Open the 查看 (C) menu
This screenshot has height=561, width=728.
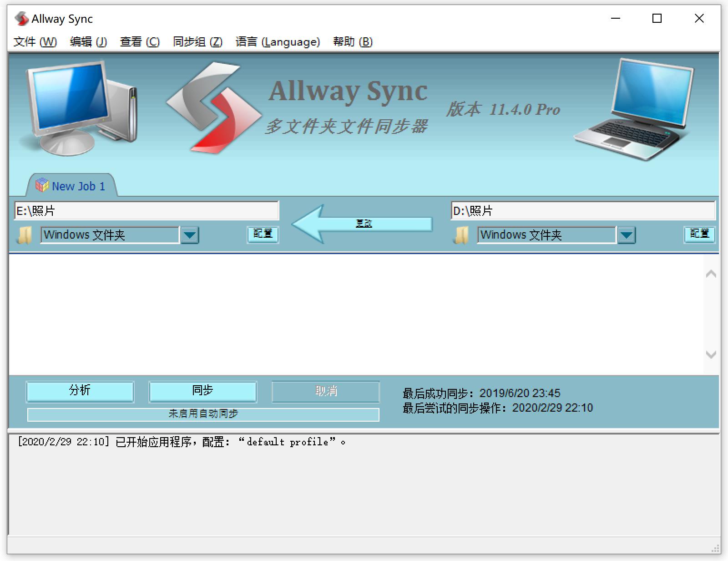click(x=140, y=42)
